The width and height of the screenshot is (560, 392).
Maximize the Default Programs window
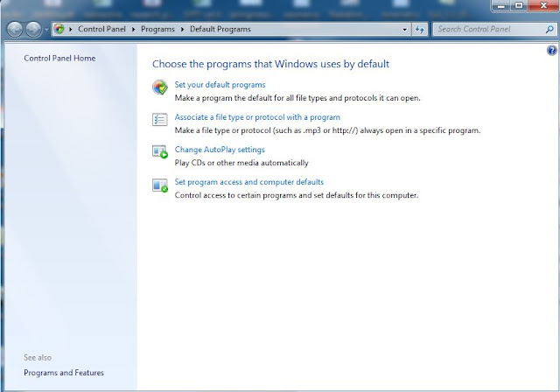pyautogui.click(x=519, y=6)
